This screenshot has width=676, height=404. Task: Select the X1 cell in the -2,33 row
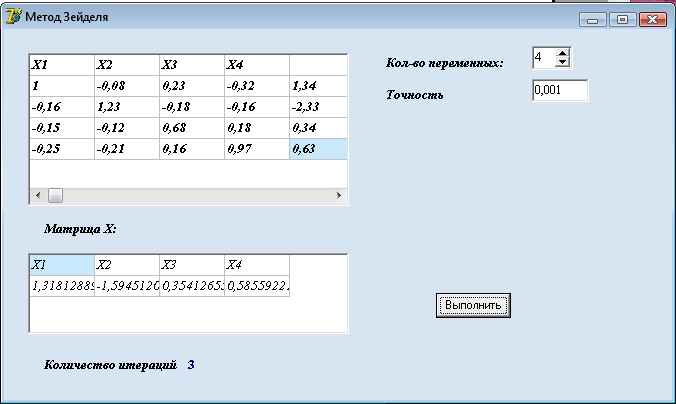(x=62, y=107)
